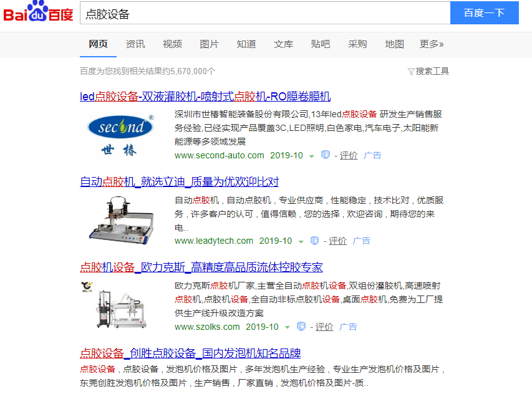Click description starting 自动点胶机，自动点胶机，专业供应商

click(309, 214)
